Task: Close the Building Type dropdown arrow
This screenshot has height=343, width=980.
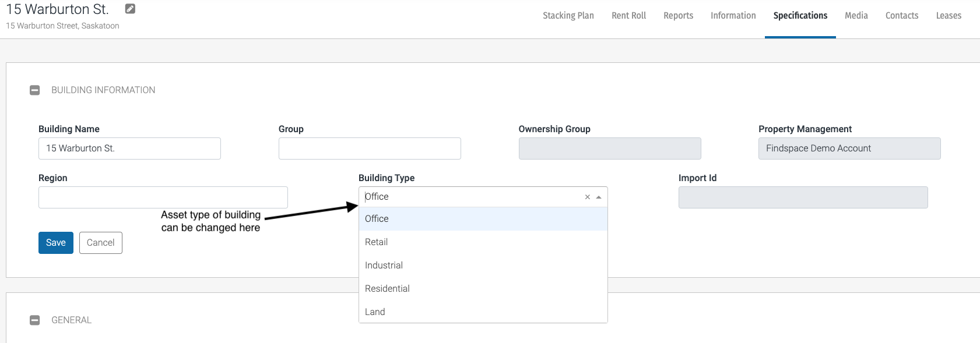Action: [x=599, y=197]
